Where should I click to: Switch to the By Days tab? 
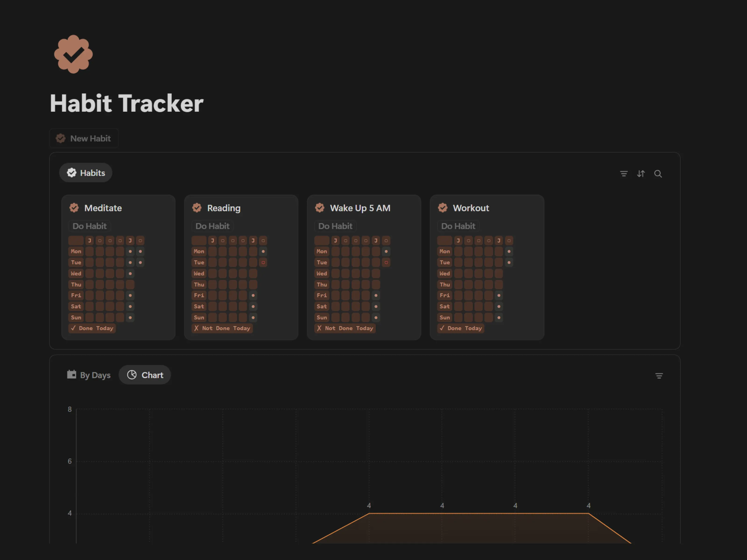pyautogui.click(x=89, y=375)
